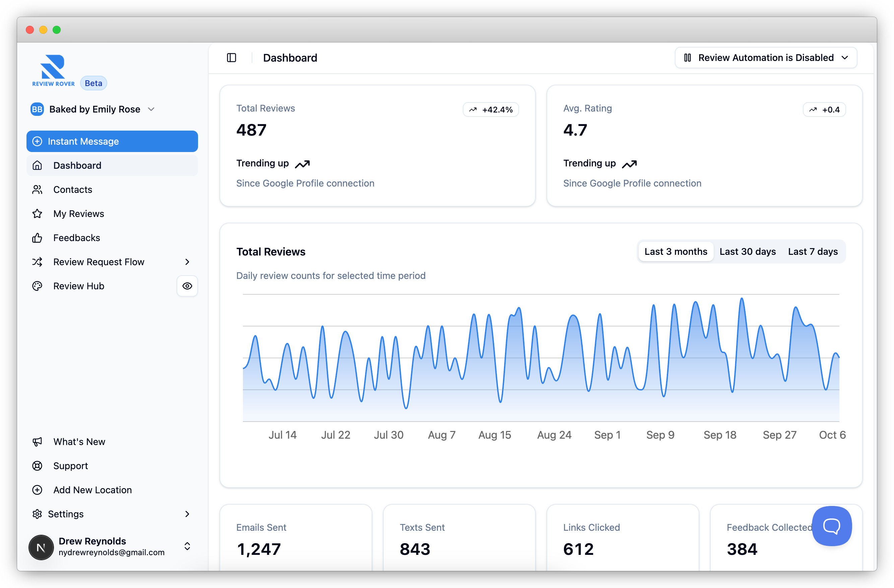Click the Feedbacks thumbs-up icon
Image resolution: width=894 pixels, height=588 pixels.
pos(37,238)
